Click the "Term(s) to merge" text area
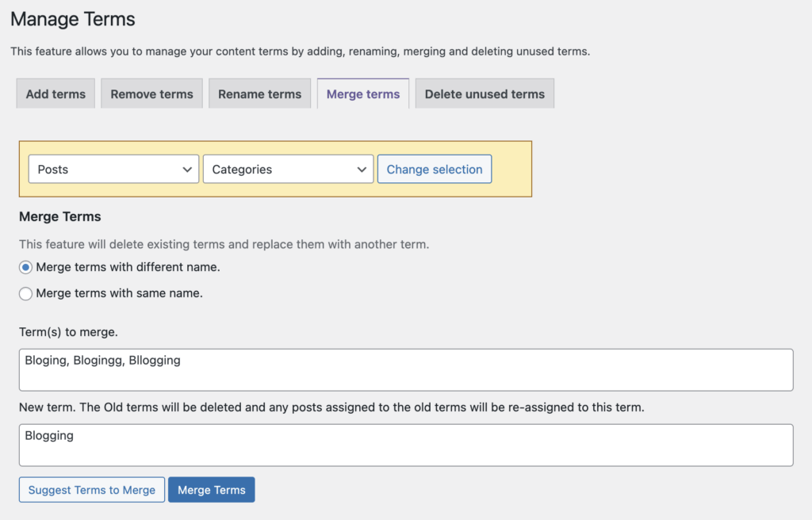Viewport: 812px width, 520px height. (406, 369)
